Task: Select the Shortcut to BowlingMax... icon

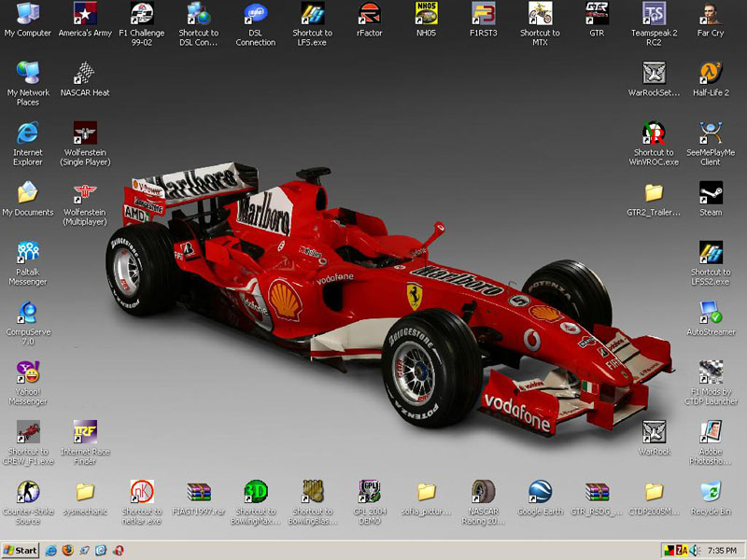Action: click(x=255, y=502)
